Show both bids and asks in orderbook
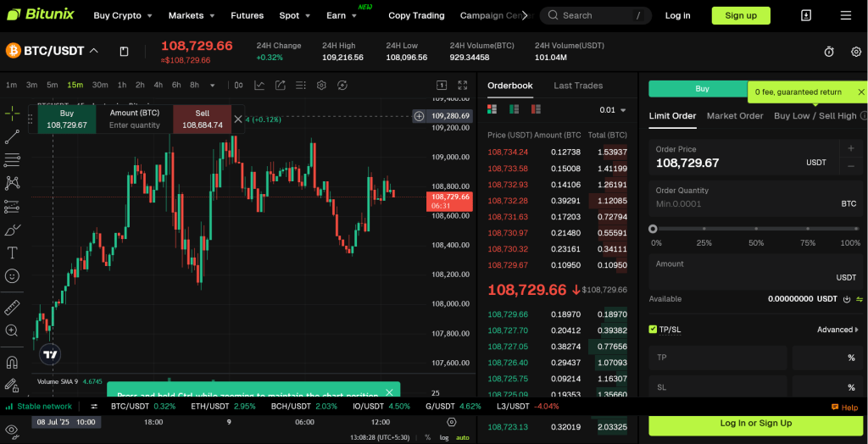Image resolution: width=868 pixels, height=444 pixels. pyautogui.click(x=492, y=109)
